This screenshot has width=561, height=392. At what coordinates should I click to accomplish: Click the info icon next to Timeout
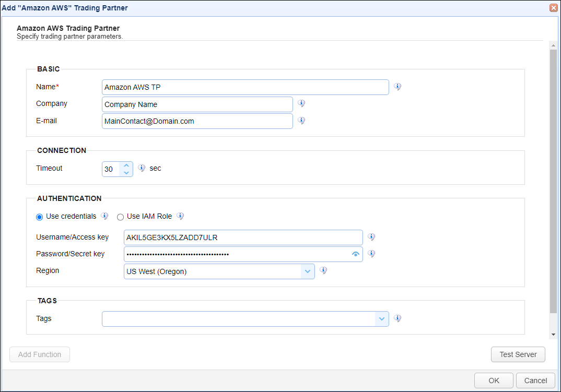coord(142,168)
